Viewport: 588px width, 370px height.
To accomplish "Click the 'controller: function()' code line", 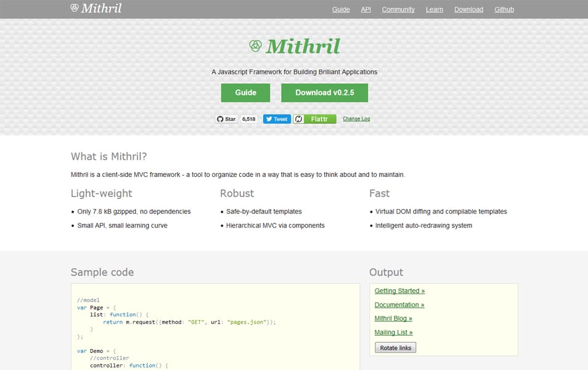I will [129, 366].
